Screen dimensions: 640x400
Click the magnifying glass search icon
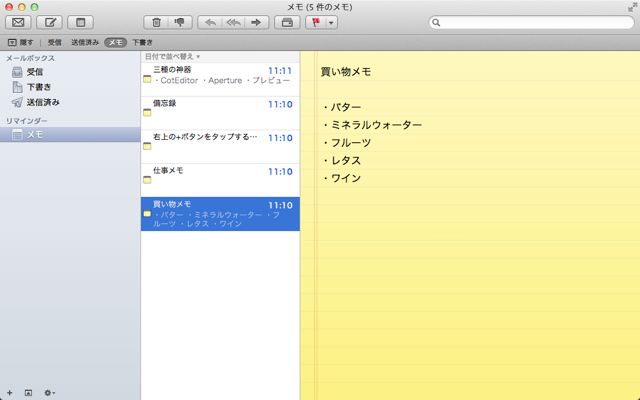click(x=436, y=22)
